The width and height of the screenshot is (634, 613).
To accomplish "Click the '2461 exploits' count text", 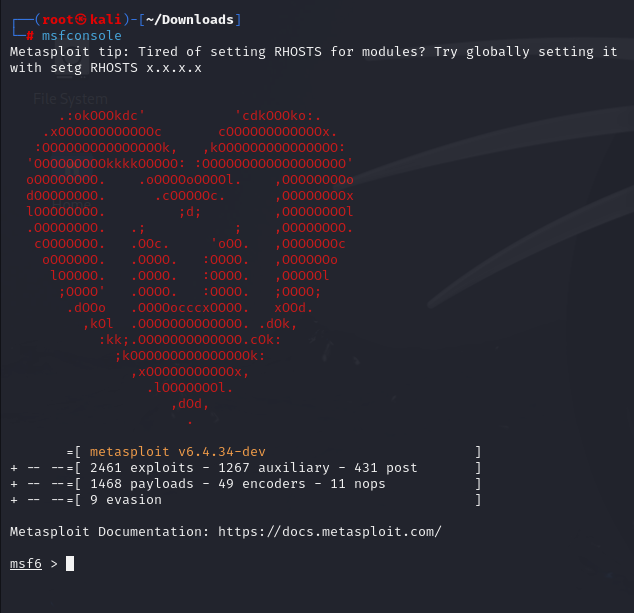I will coord(142,467).
